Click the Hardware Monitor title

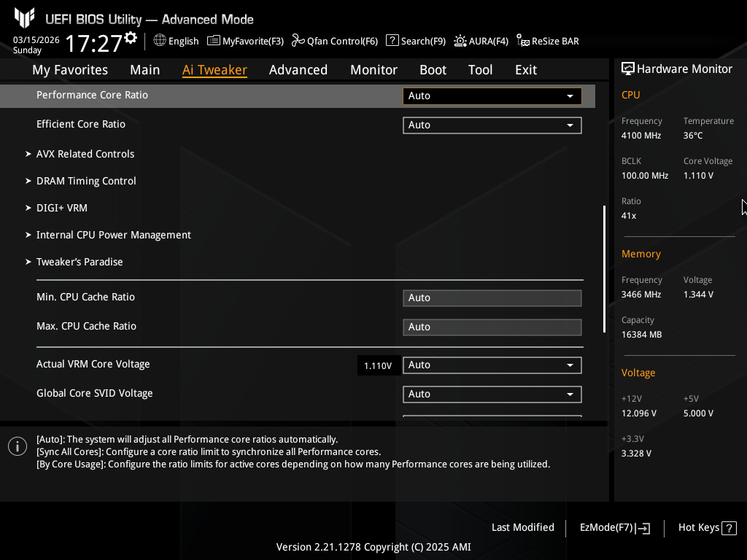pyautogui.click(x=684, y=69)
